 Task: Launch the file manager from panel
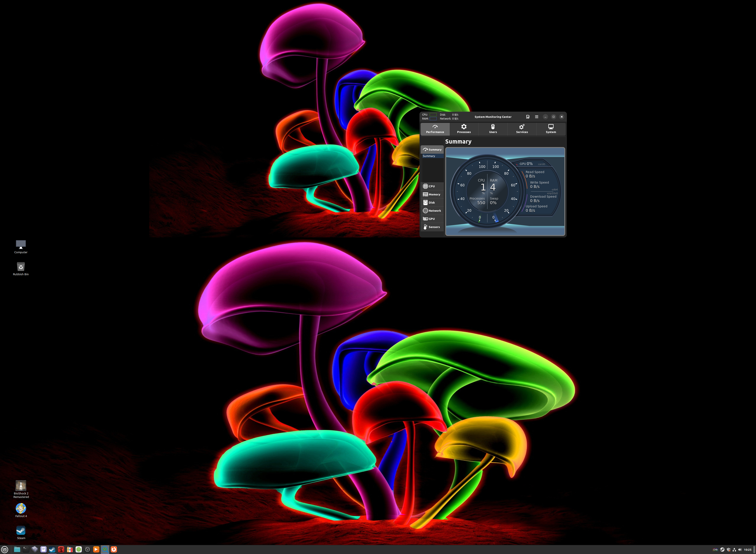pos(17,549)
